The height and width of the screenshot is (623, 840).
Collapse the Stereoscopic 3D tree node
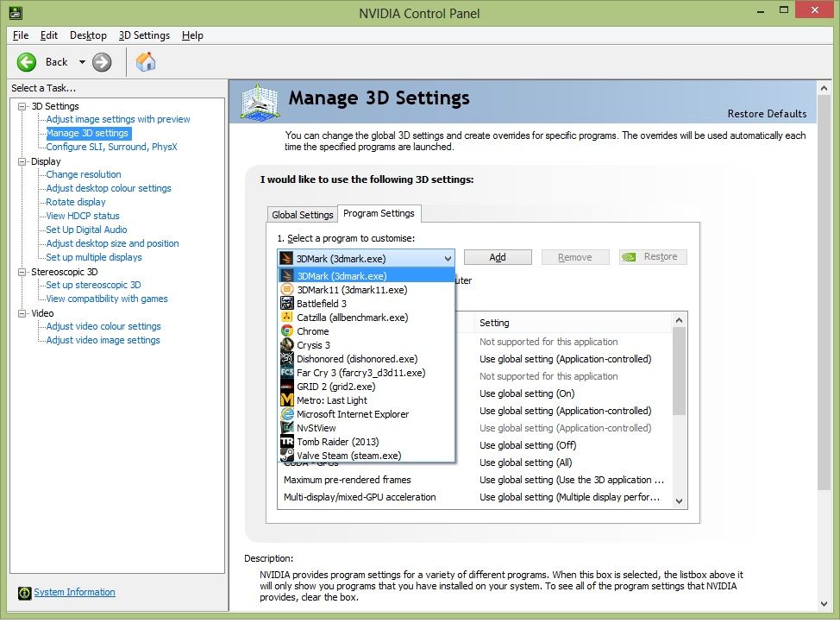pos(22,272)
